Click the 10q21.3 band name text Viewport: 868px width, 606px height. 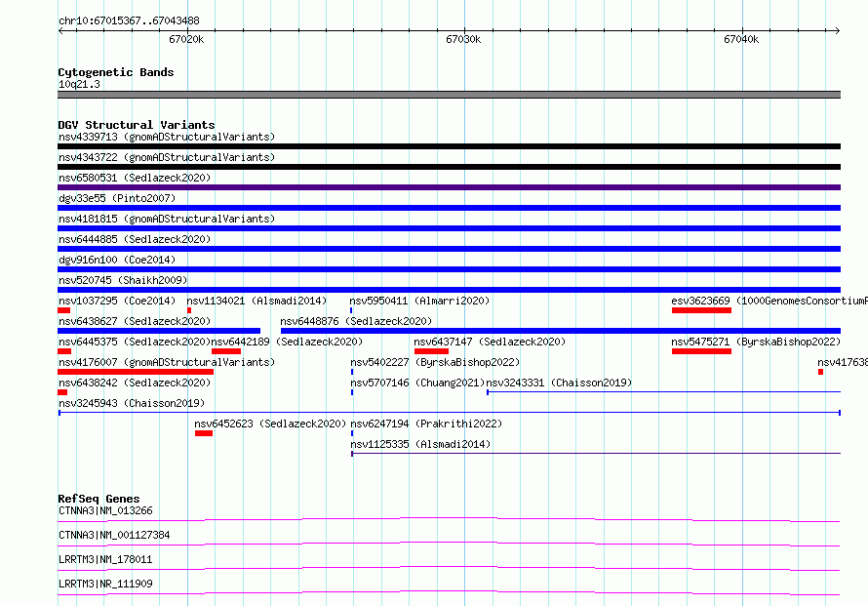[x=79, y=84]
